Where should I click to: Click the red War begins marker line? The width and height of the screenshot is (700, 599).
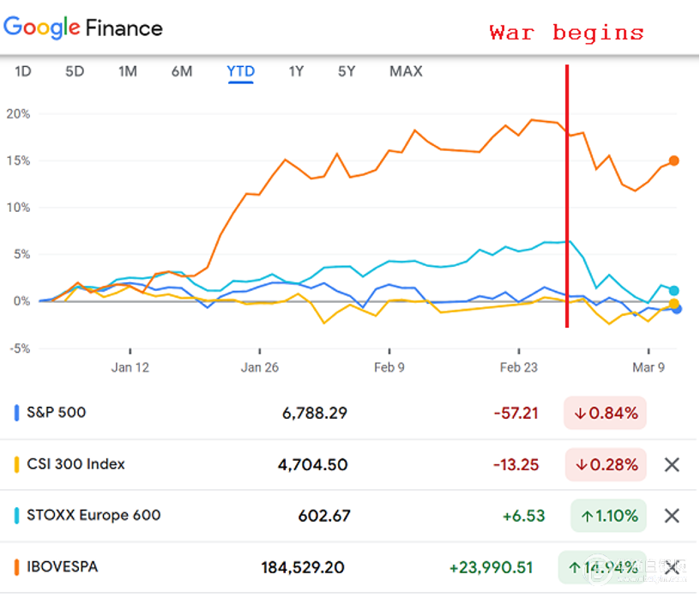[567, 197]
